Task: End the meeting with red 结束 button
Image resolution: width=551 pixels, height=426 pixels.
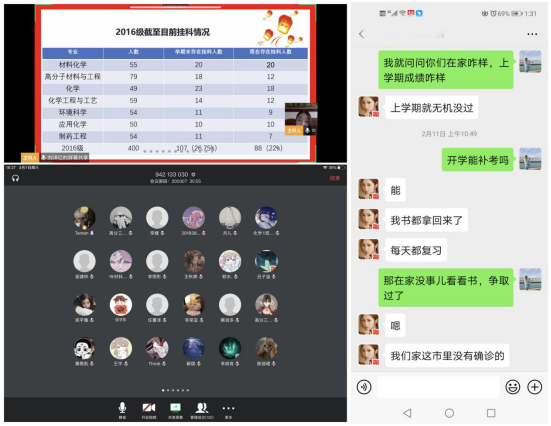Action: coord(335,178)
